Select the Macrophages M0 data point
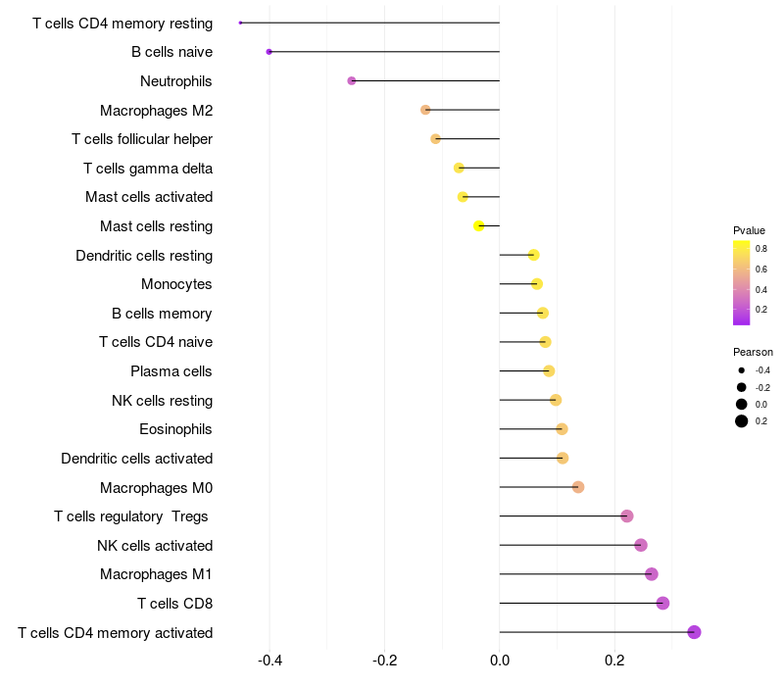Image resolution: width=784 pixels, height=686 pixels. tap(578, 487)
